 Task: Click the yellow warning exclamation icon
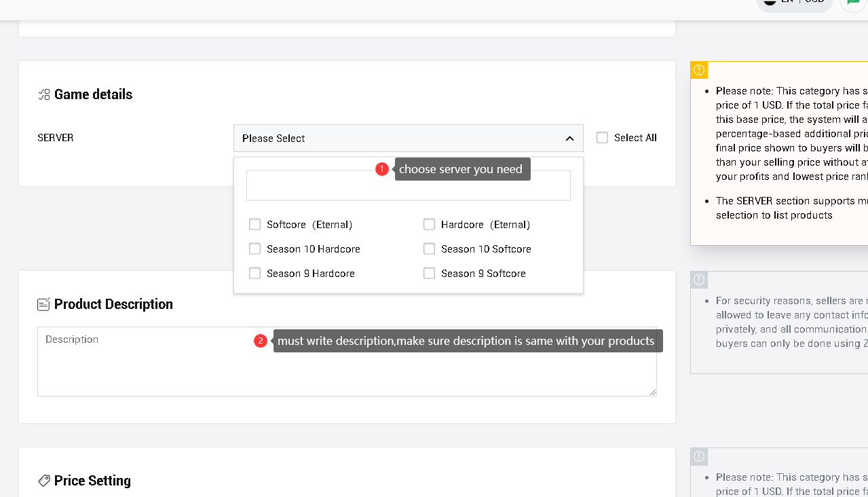699,70
